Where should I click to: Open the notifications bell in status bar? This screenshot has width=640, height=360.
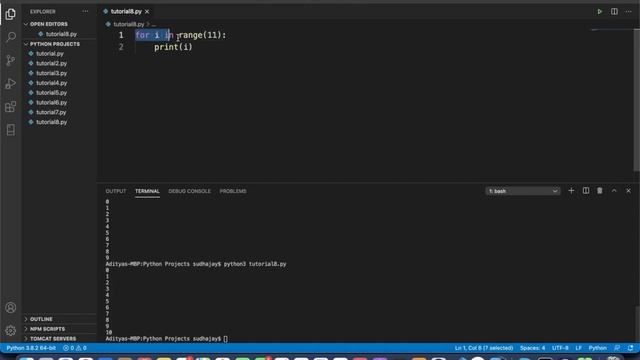coord(631,348)
